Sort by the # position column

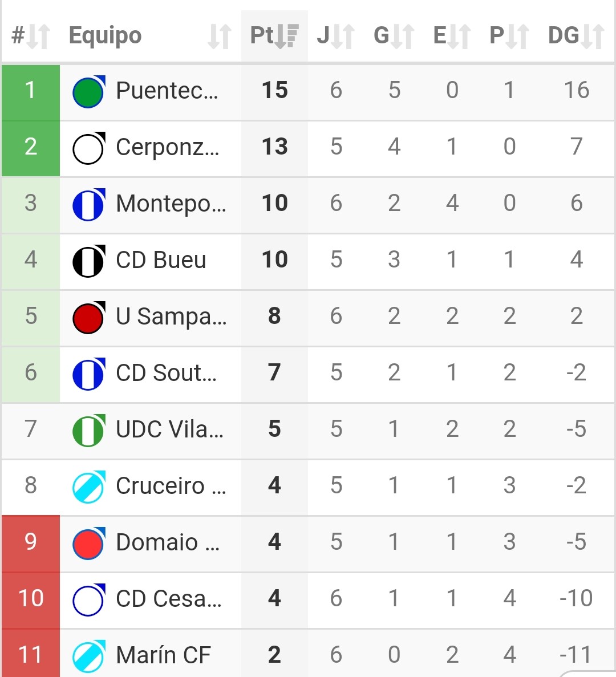point(31,36)
